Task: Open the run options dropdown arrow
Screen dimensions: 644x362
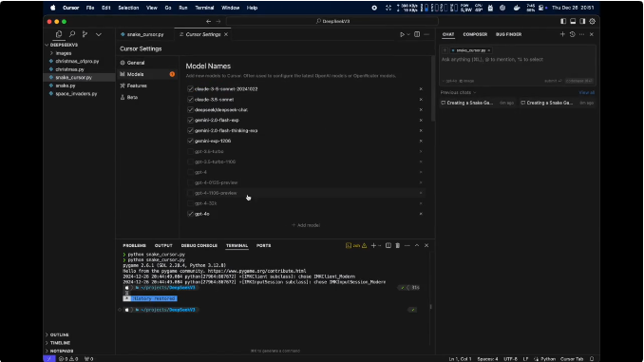Action: (408, 34)
